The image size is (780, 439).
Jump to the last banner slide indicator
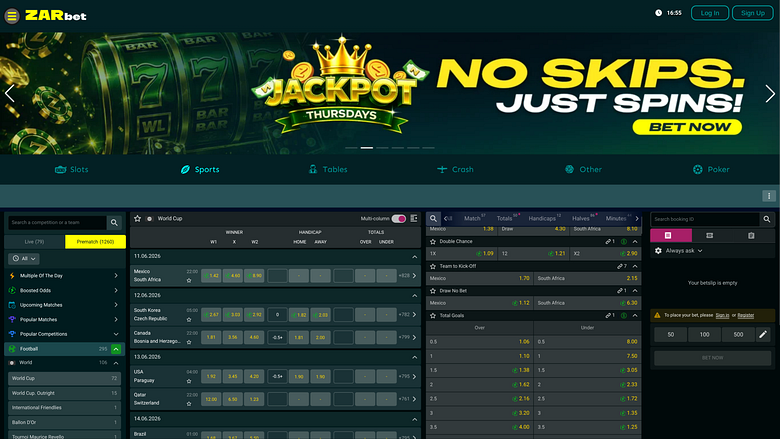pos(428,148)
